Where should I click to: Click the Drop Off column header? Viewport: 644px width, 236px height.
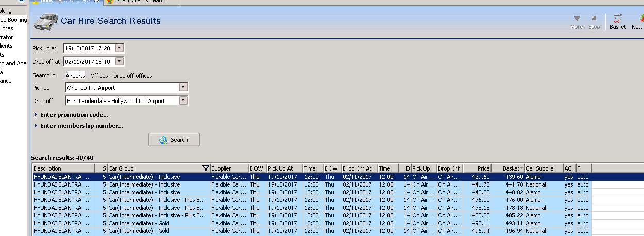[449, 168]
